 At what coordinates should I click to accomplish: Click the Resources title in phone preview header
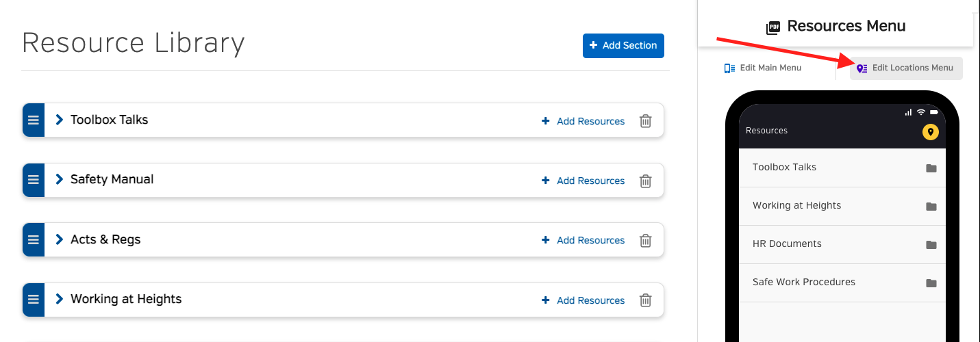tap(766, 131)
